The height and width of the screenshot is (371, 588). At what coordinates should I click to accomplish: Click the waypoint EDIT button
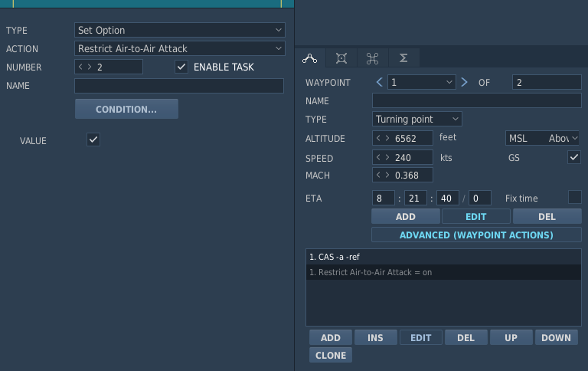coord(476,217)
